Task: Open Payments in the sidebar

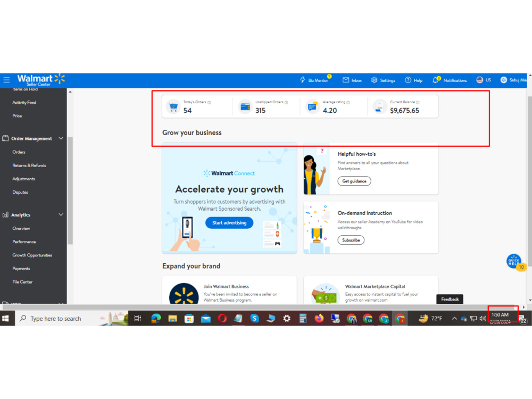Action: (x=21, y=269)
